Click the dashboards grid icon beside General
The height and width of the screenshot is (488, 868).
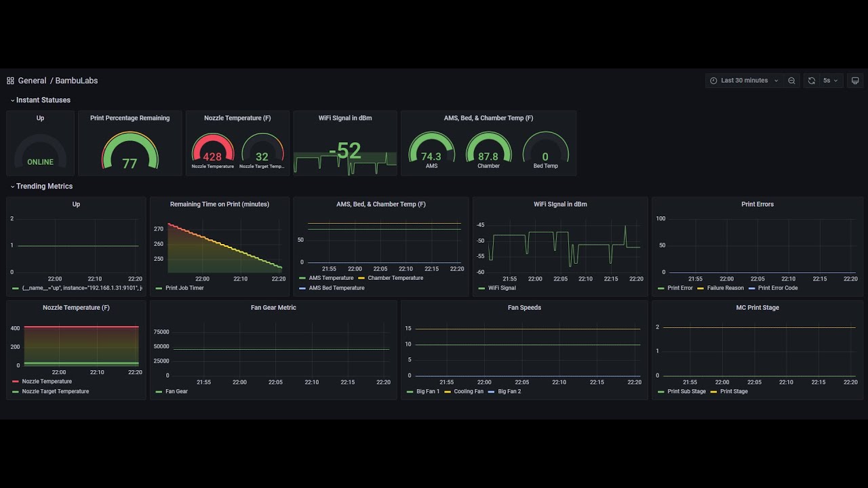10,81
